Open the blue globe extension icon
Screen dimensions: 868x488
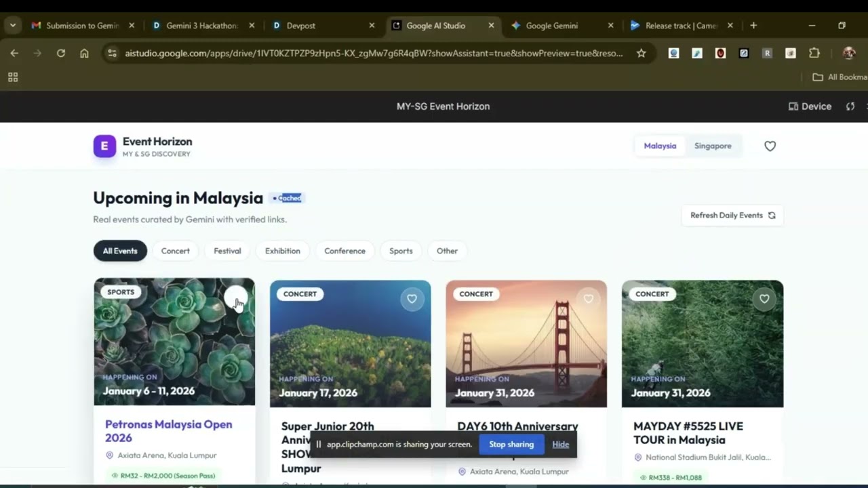tap(673, 53)
